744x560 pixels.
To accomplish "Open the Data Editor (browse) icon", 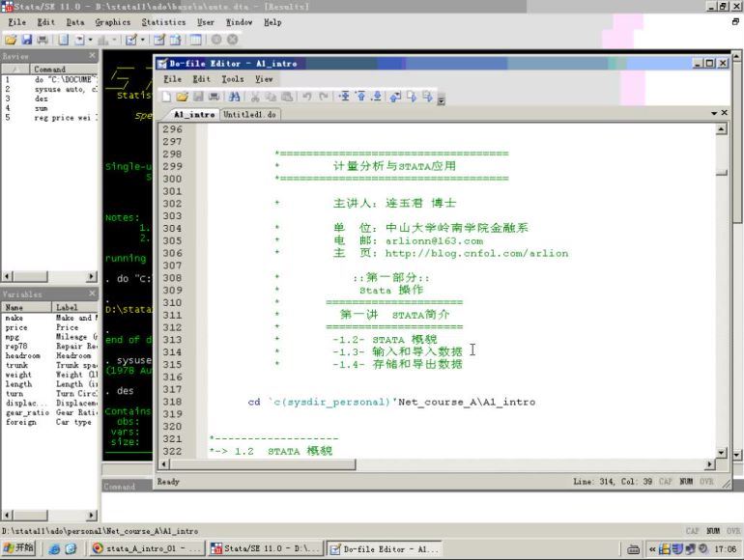I will pyautogui.click(x=175, y=40).
